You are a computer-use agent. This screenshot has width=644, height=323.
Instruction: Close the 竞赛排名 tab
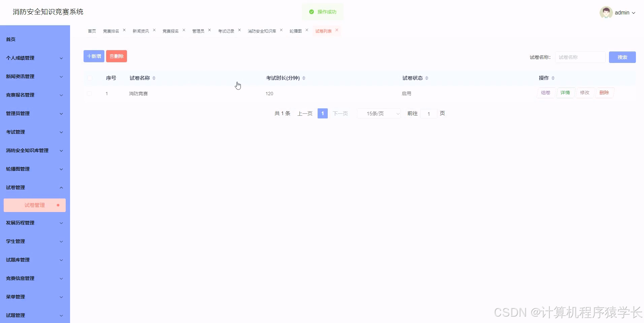click(124, 30)
